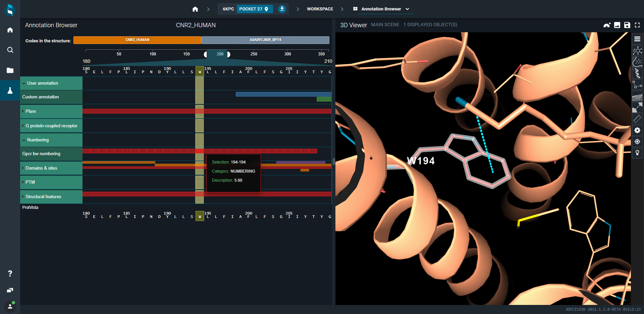The width and height of the screenshot is (644, 314).
Task: Click the WORKSPACE breadcrumb
Action: [x=320, y=9]
